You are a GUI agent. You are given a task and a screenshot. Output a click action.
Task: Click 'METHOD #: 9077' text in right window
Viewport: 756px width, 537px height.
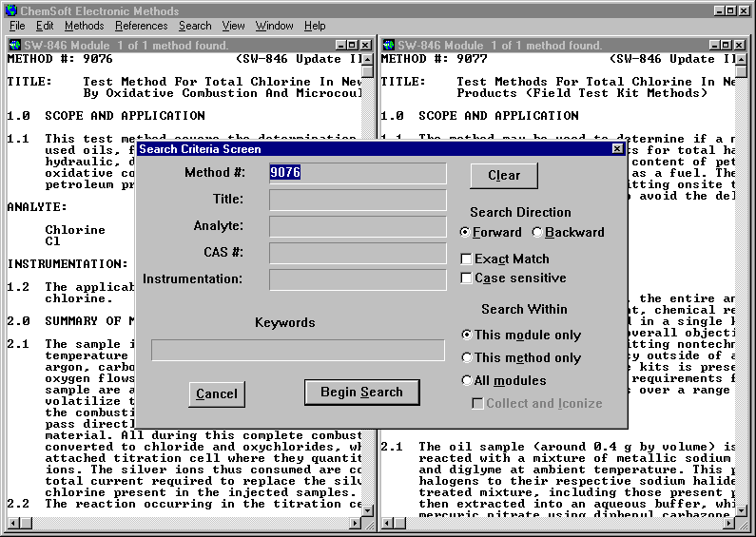(434, 59)
